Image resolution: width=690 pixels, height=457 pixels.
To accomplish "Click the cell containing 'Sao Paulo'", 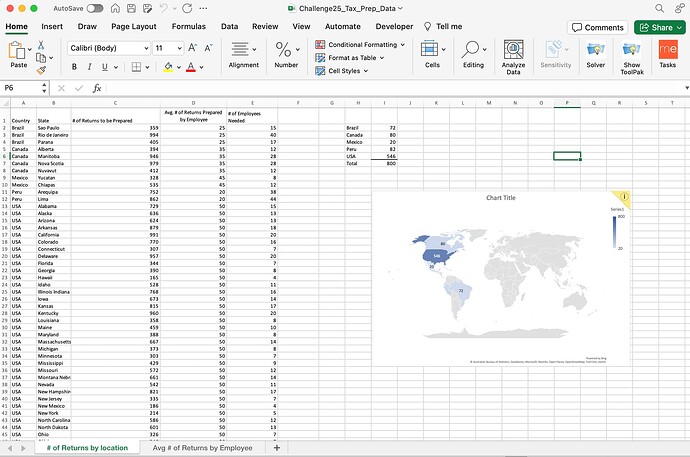I will tap(54, 128).
